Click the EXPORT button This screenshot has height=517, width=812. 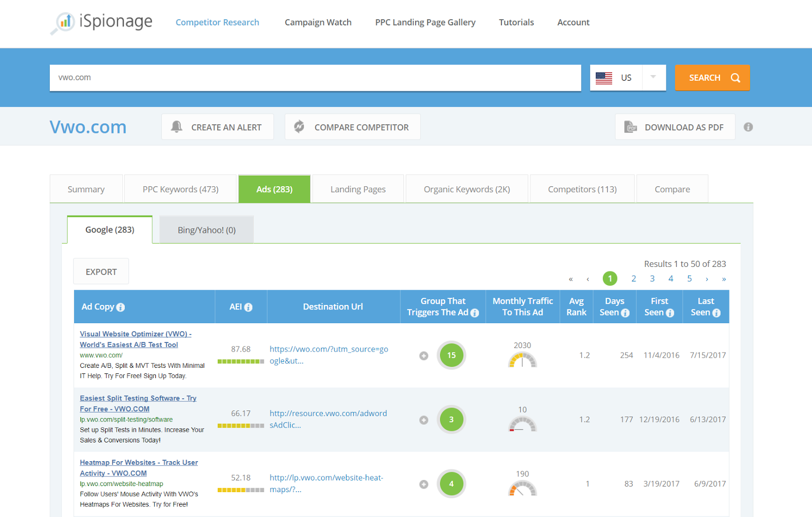click(101, 271)
